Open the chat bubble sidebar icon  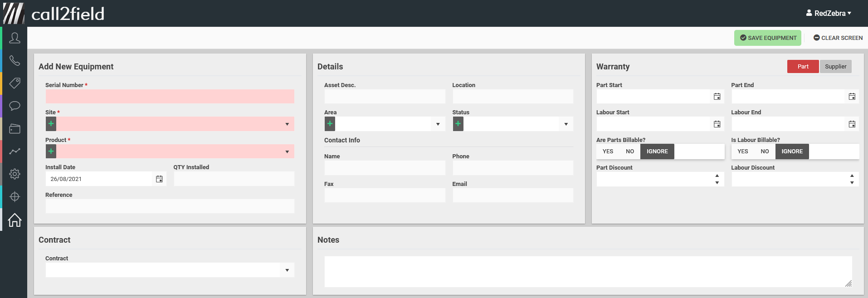pos(15,106)
